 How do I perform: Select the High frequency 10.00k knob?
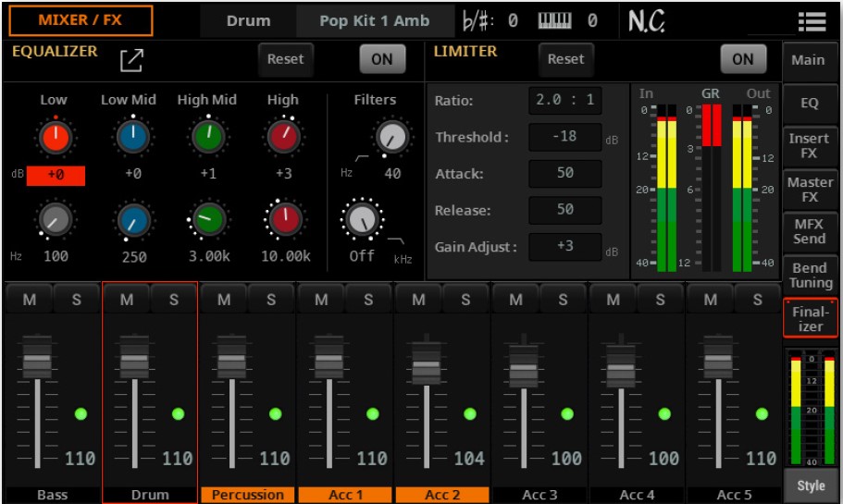point(283,218)
